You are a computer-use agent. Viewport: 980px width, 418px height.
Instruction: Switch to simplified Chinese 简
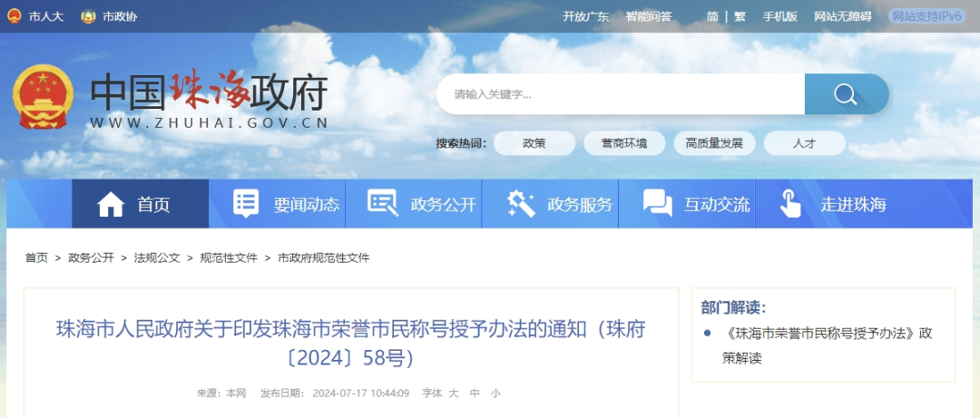(712, 17)
